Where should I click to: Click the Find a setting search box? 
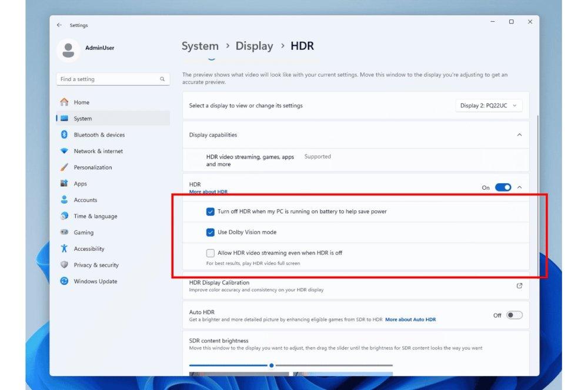click(113, 79)
